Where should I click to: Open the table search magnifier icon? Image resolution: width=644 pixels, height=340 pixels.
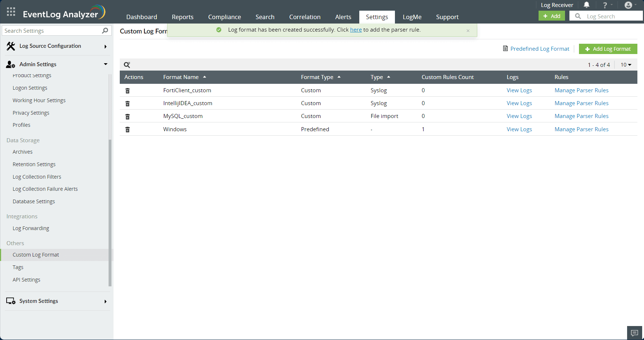(127, 65)
